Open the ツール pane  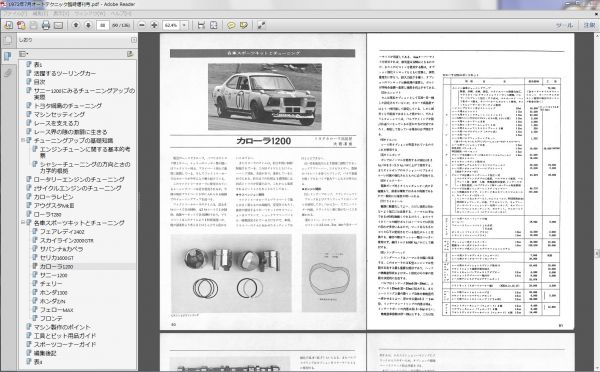tap(564, 25)
